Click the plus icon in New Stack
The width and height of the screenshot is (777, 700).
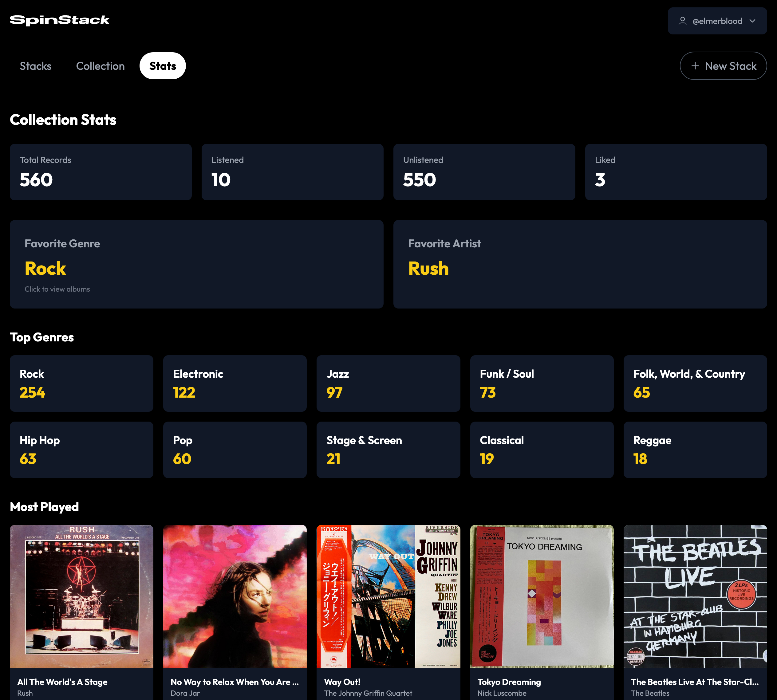click(695, 66)
